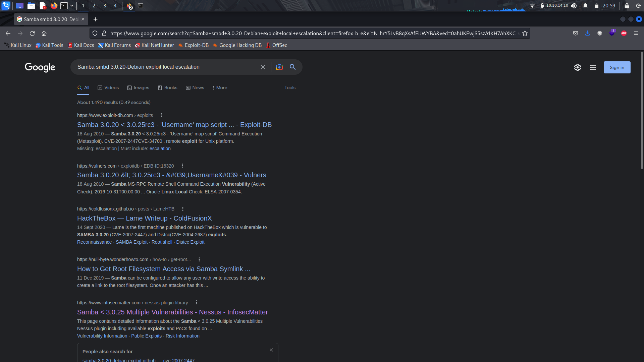This screenshot has width=644, height=362.
Task: Click the lock screen icon in panel
Action: click(x=627, y=6)
